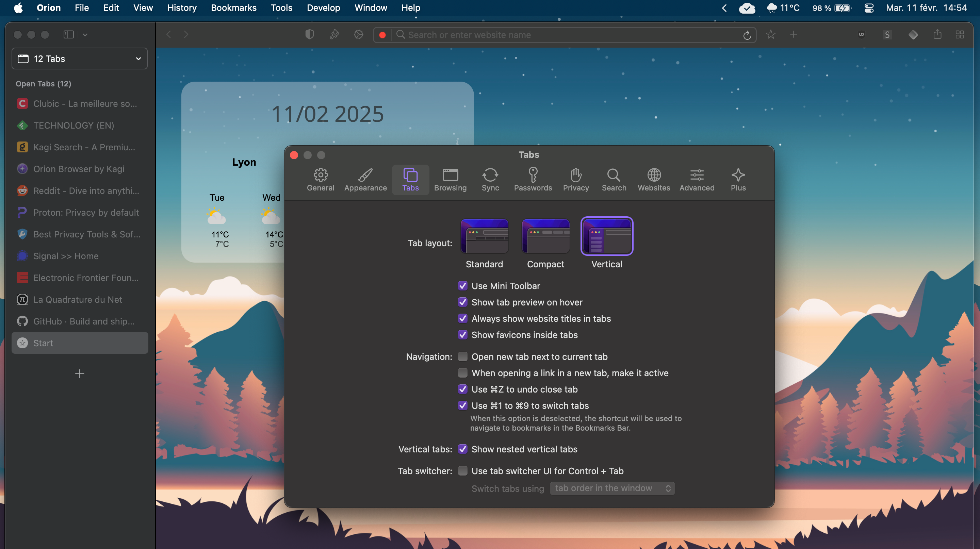Select the Reddit tab in sidebar
The width and height of the screenshot is (980, 549).
click(x=80, y=190)
